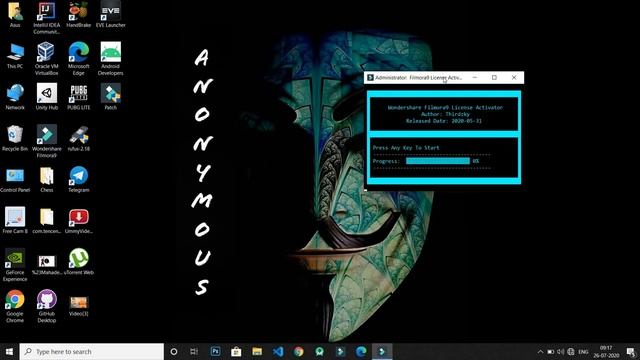Select the EVE Launcher desktop icon

pyautogui.click(x=111, y=14)
